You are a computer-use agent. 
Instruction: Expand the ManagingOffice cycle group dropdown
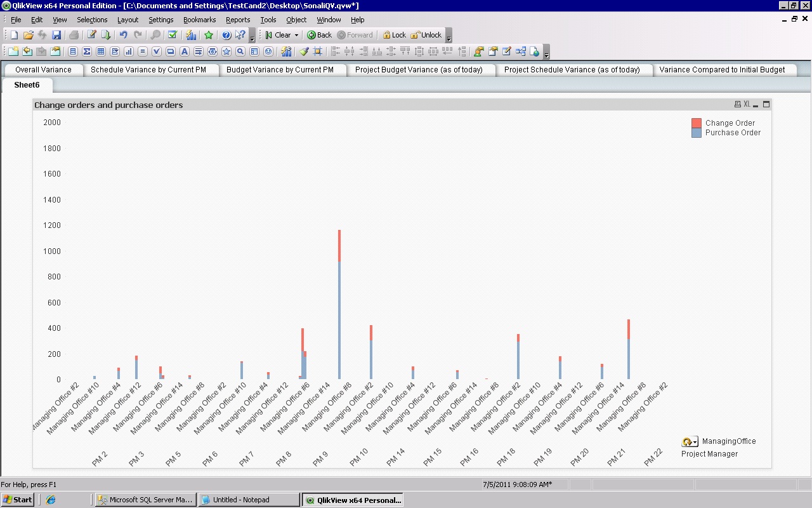pyautogui.click(x=695, y=442)
